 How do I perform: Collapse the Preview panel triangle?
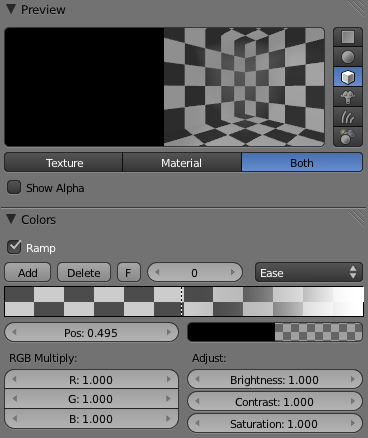[x=11, y=9]
